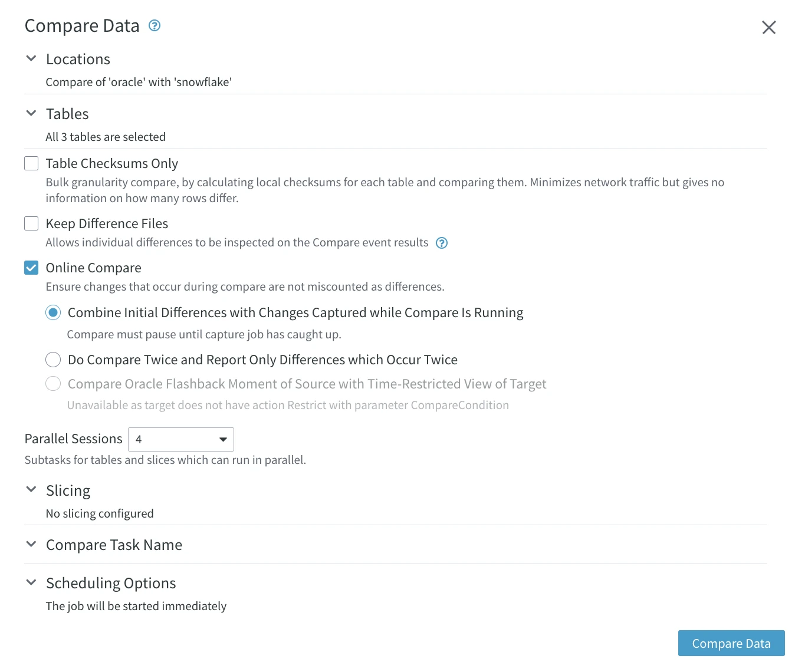
Task: Open the Parallel Sessions dropdown
Action: (181, 439)
